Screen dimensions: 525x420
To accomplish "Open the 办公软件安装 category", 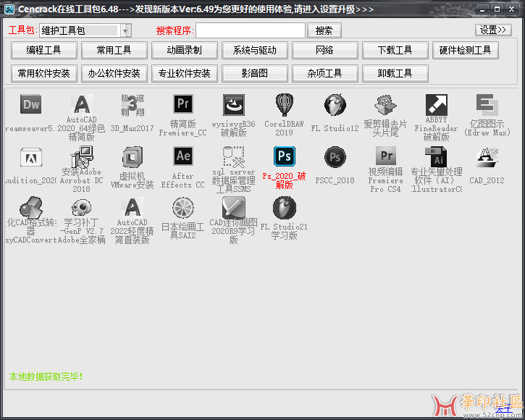I will tap(114, 73).
